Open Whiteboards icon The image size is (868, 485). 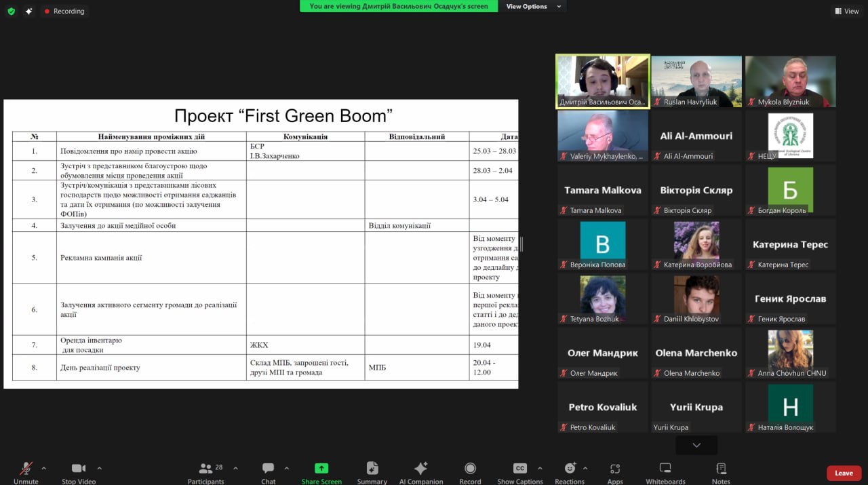(x=665, y=469)
